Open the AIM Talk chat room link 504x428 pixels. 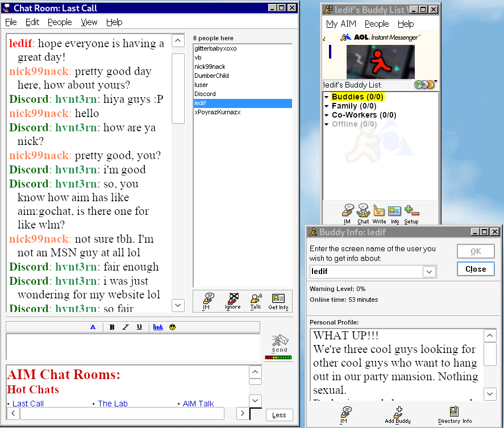[x=198, y=403]
